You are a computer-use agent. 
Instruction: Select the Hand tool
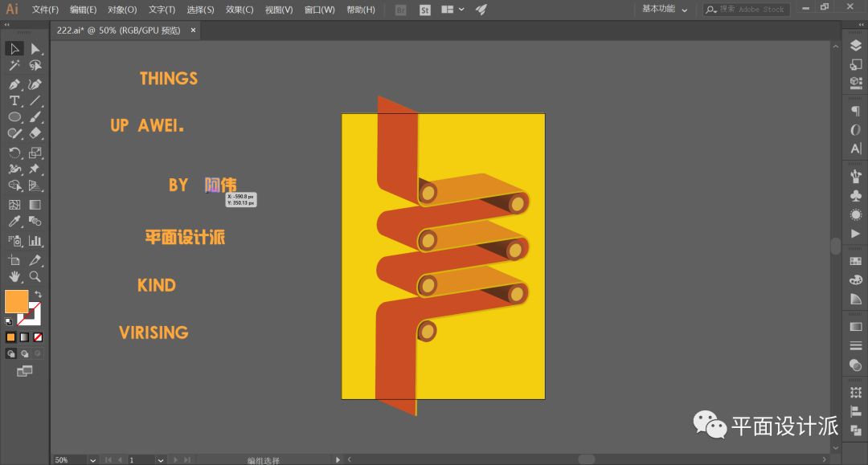[x=14, y=276]
